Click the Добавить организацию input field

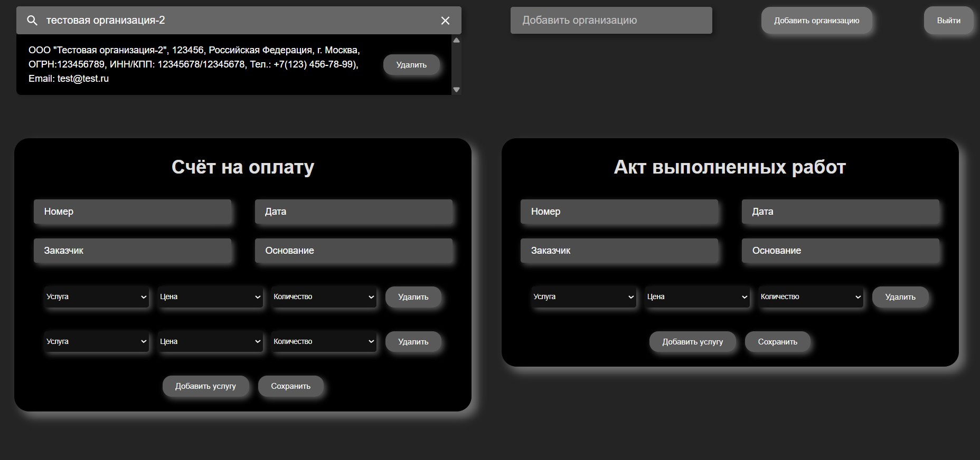pyautogui.click(x=611, y=21)
